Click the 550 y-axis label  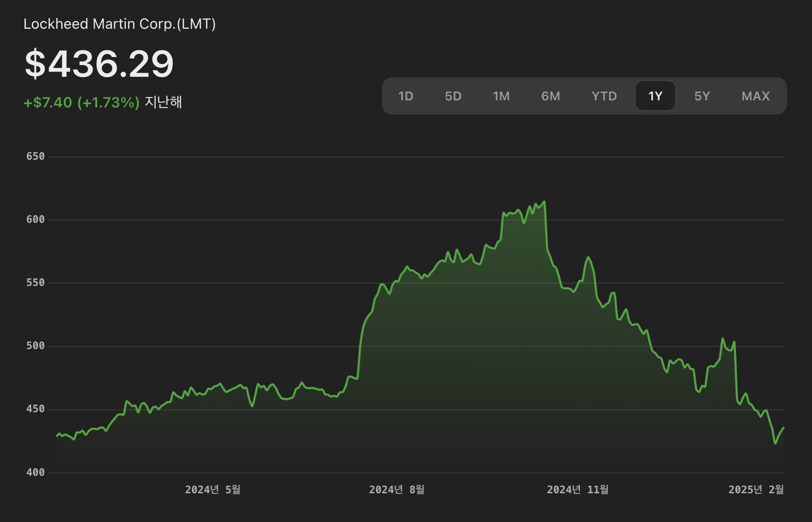tap(35, 283)
